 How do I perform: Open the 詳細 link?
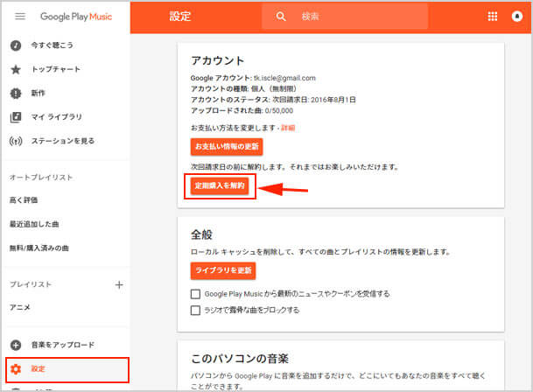pos(288,128)
